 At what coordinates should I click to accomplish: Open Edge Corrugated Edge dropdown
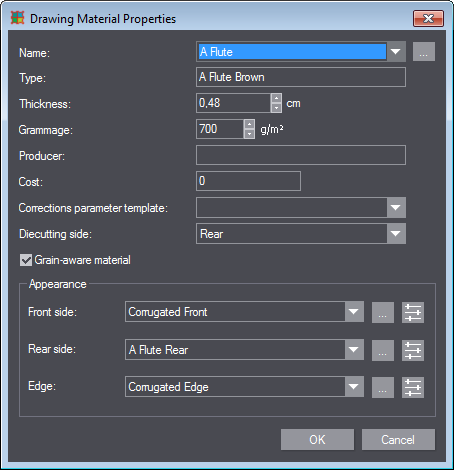point(354,387)
